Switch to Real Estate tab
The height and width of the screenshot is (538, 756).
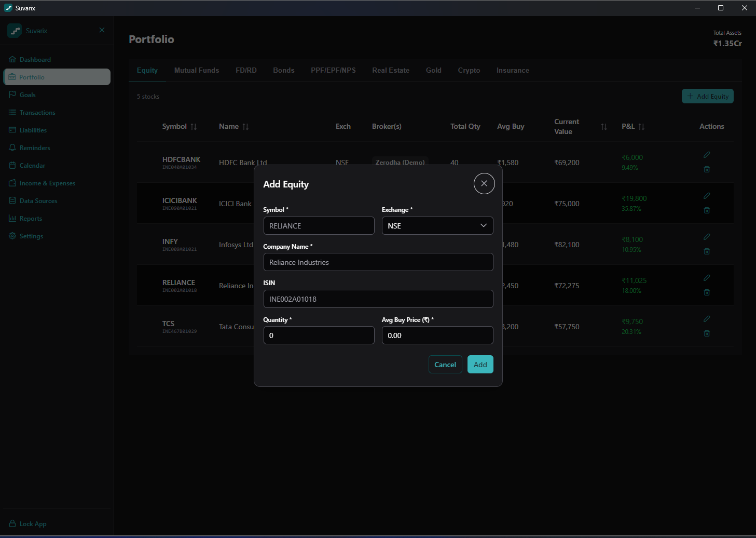tap(391, 70)
